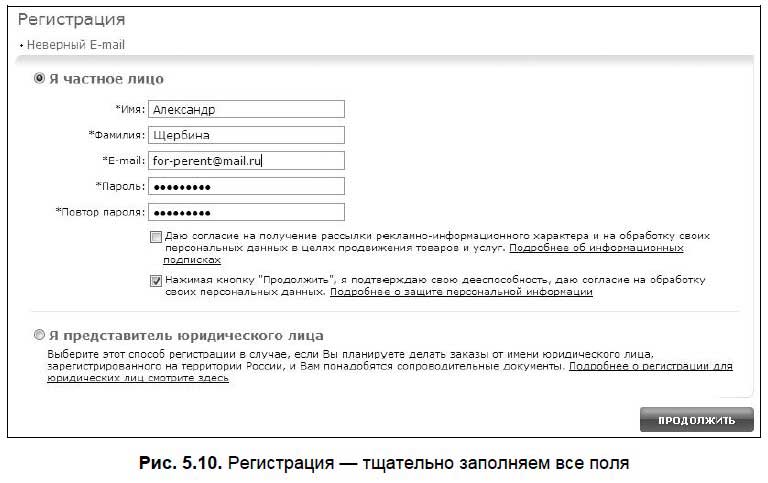Image resolution: width=768 pixels, height=483 pixels.
Task: Click the 'Фамилия' input field
Action: pos(246,135)
